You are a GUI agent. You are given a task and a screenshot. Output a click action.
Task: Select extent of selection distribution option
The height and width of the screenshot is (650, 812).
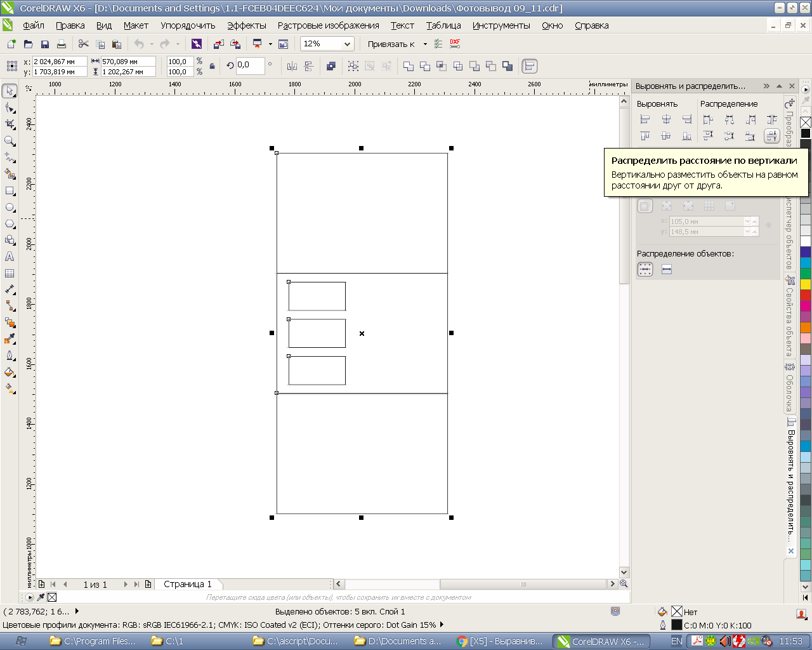[645, 270]
